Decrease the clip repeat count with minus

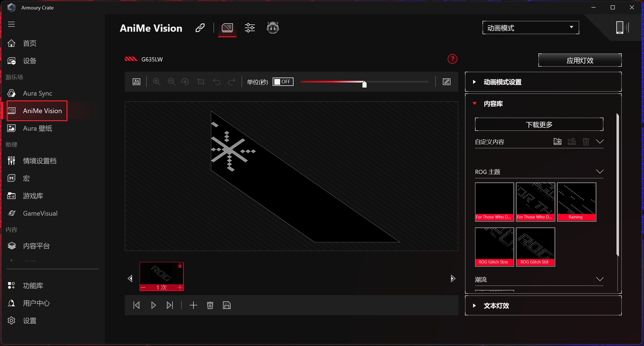click(x=143, y=287)
